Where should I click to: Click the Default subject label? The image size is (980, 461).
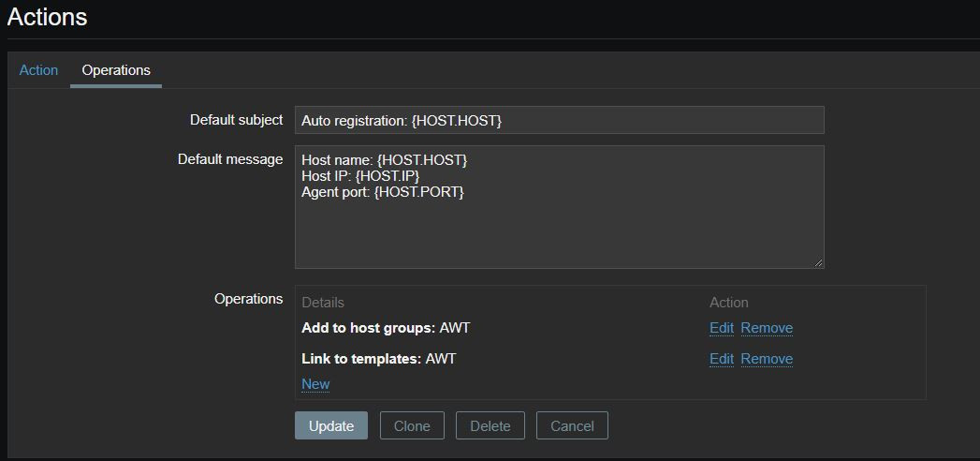click(x=236, y=120)
